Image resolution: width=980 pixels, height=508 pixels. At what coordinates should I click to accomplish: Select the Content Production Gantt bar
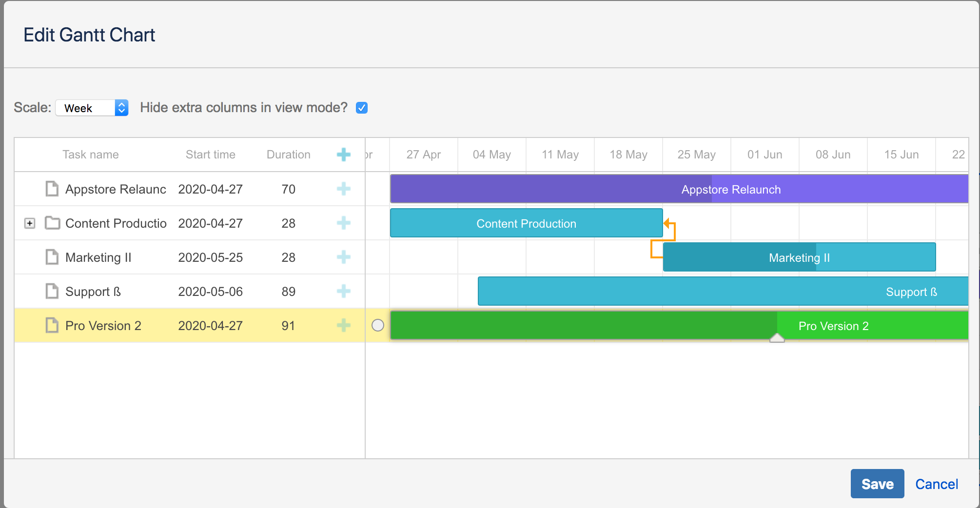tap(527, 223)
